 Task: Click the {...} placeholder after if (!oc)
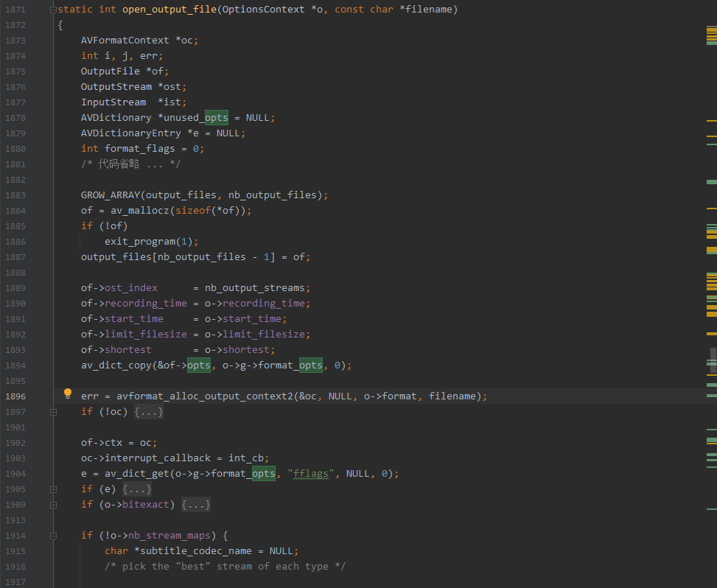tap(149, 412)
